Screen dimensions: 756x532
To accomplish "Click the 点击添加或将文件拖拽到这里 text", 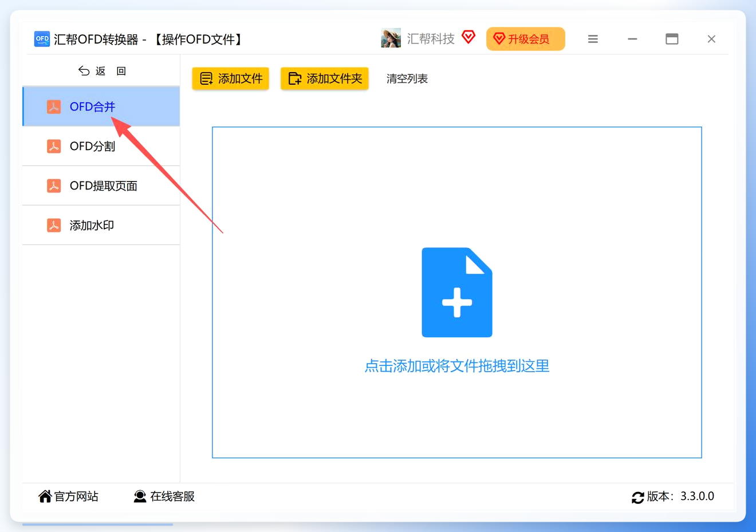I will (457, 366).
